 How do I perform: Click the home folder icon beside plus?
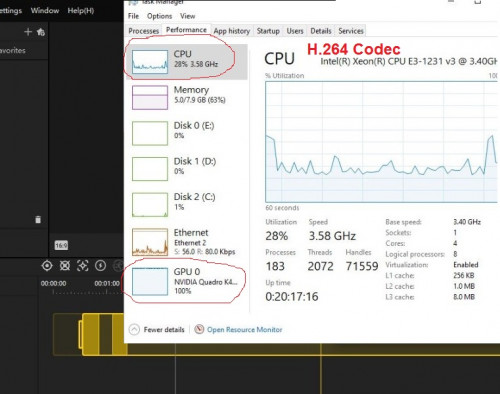[x=41, y=32]
